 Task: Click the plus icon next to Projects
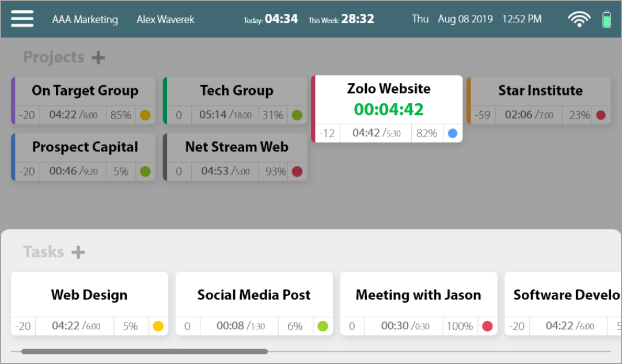98,58
